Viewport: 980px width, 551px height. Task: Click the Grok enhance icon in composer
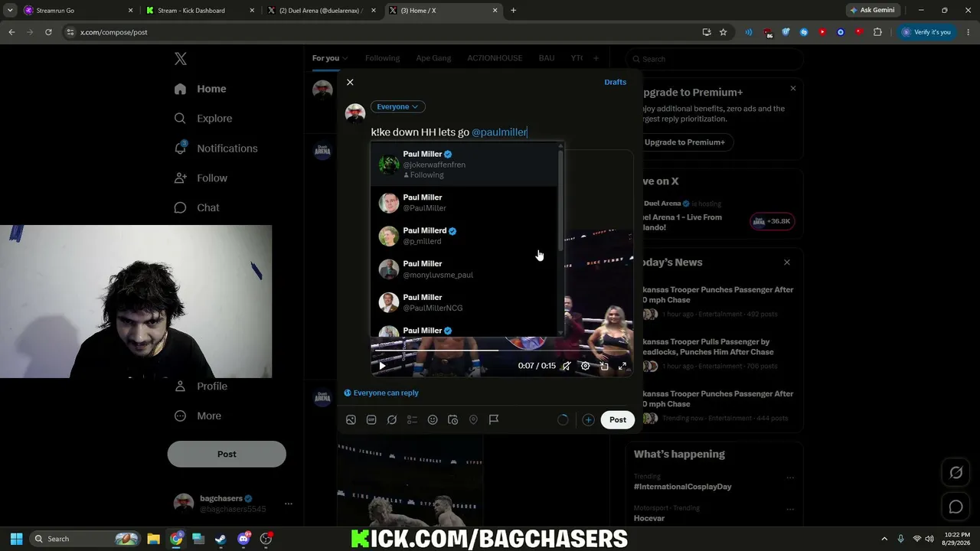click(x=392, y=419)
